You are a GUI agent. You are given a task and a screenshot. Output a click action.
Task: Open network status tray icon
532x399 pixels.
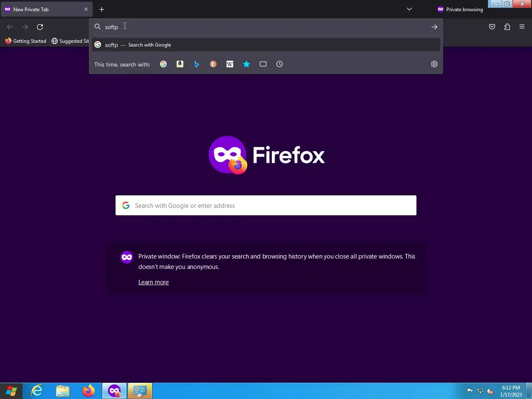(480, 391)
